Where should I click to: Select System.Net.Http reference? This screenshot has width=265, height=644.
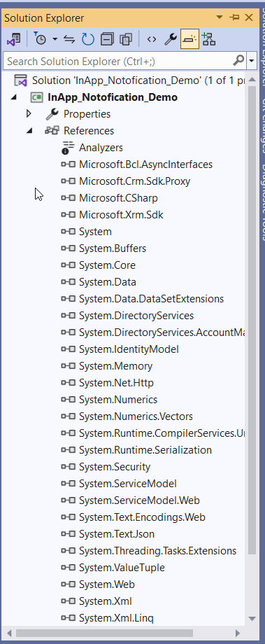pyautogui.click(x=117, y=383)
